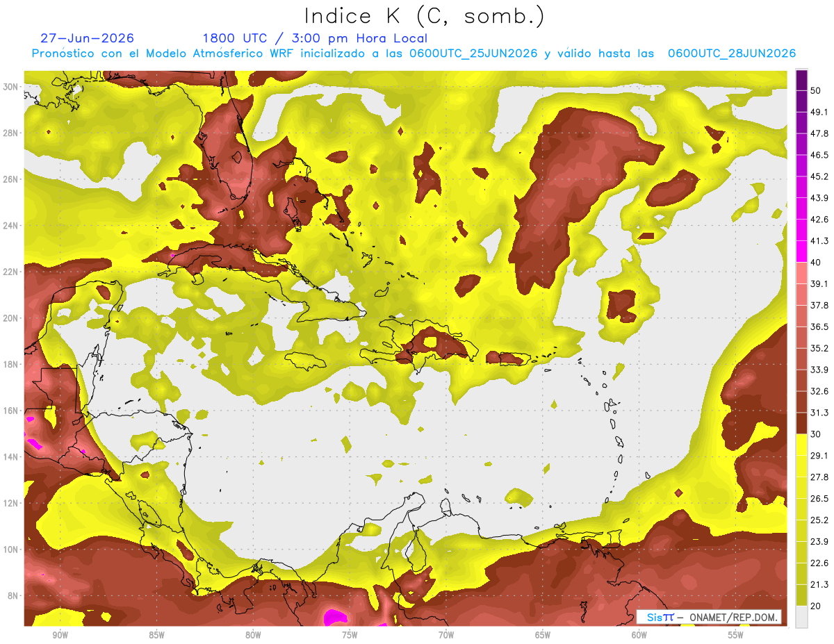
Task: Click the 80W longitude label
Action: click(253, 635)
